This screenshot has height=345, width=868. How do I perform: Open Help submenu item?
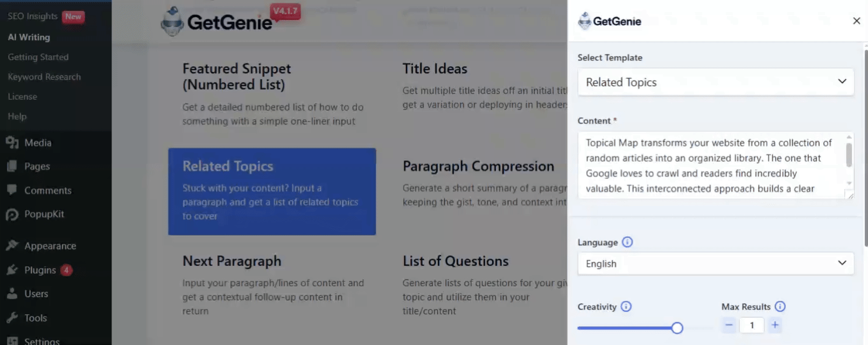tap(17, 116)
